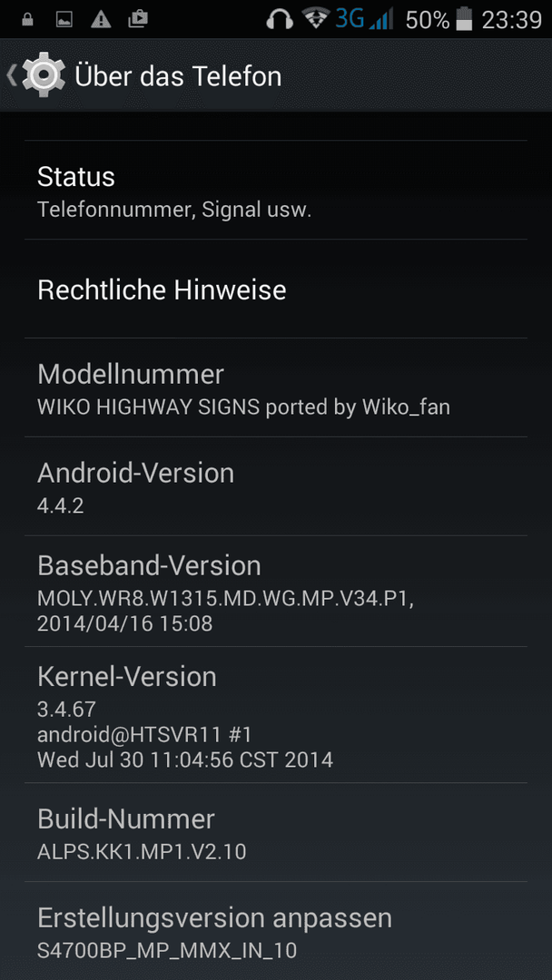Tap the warning triangle notification icon
552x980 pixels.
pyautogui.click(x=100, y=20)
